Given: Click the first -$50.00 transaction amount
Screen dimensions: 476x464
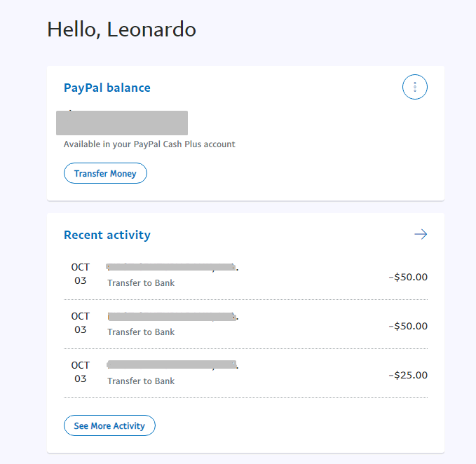Looking at the screenshot, I should (408, 277).
